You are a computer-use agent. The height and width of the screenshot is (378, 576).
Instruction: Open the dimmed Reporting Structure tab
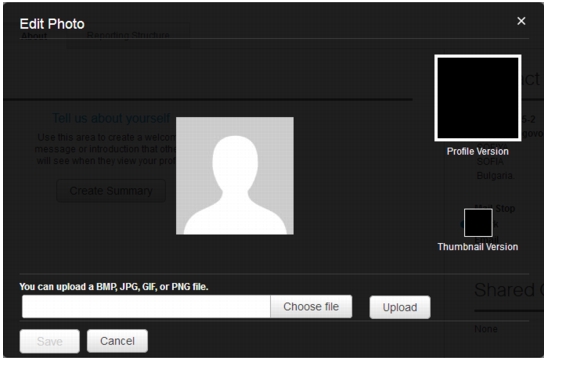point(128,36)
